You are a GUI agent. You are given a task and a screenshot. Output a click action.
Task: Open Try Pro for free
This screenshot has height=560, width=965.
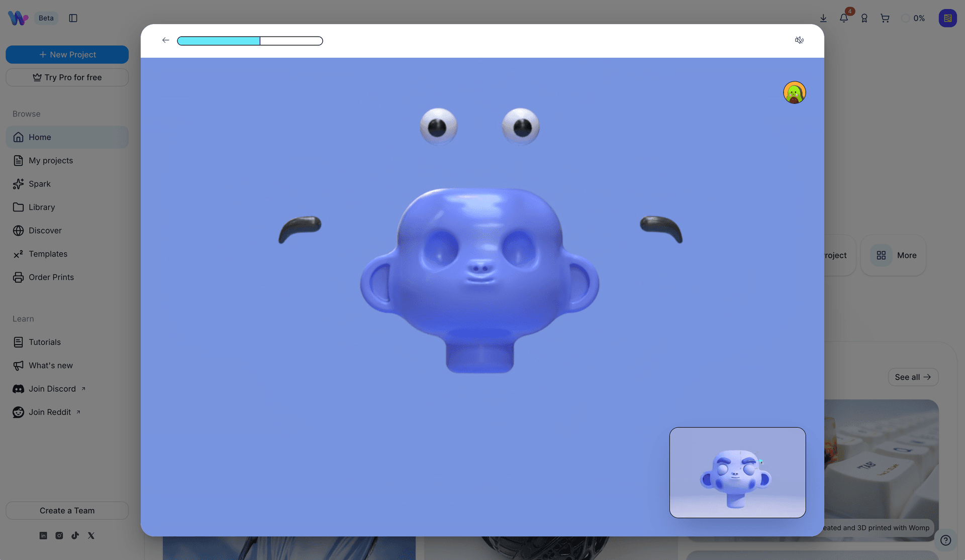pos(67,77)
